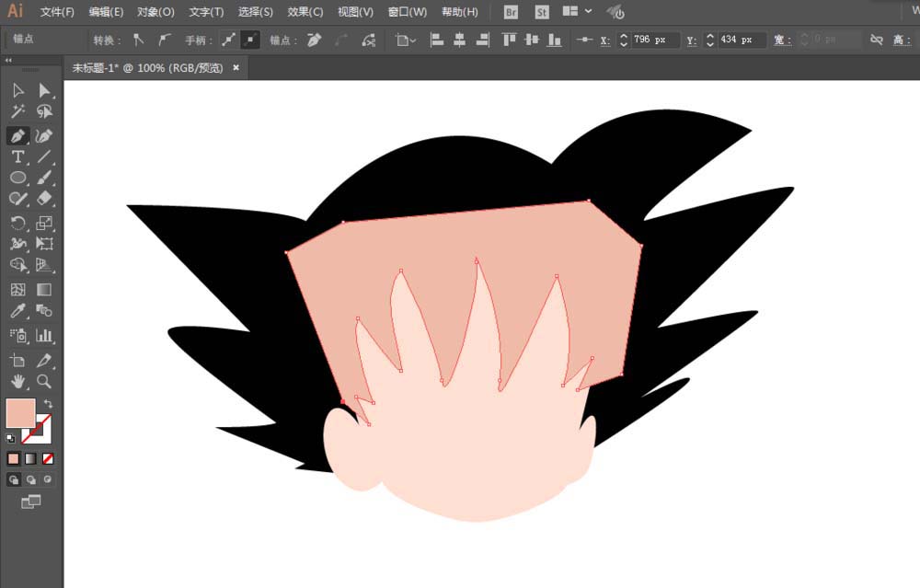
Task: Select the Selection tool (black arrow outline)
Action: point(17,90)
